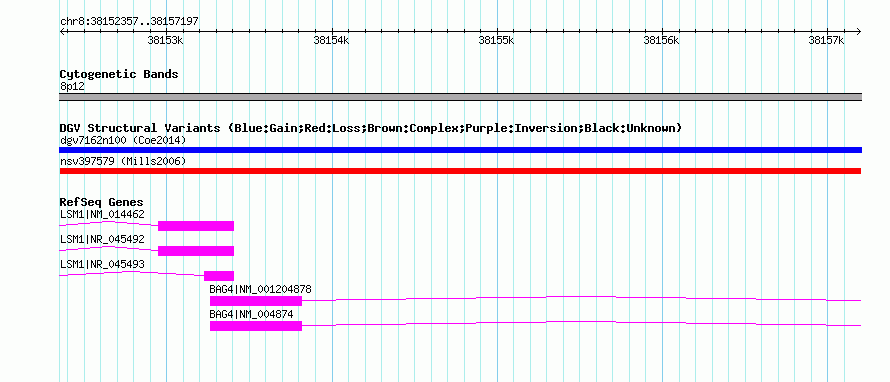Open the LSM1|NR_045492 transcript label
Viewport: 890px width, 382px height.
tap(102, 240)
